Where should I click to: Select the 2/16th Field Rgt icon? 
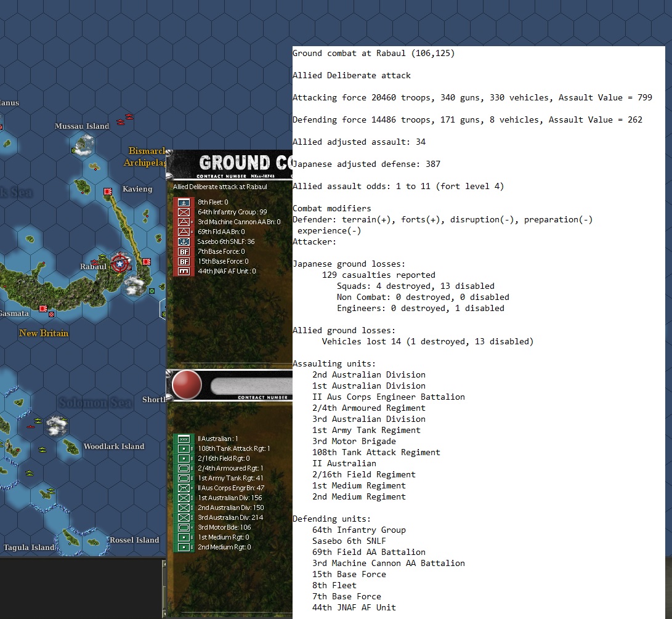click(184, 459)
